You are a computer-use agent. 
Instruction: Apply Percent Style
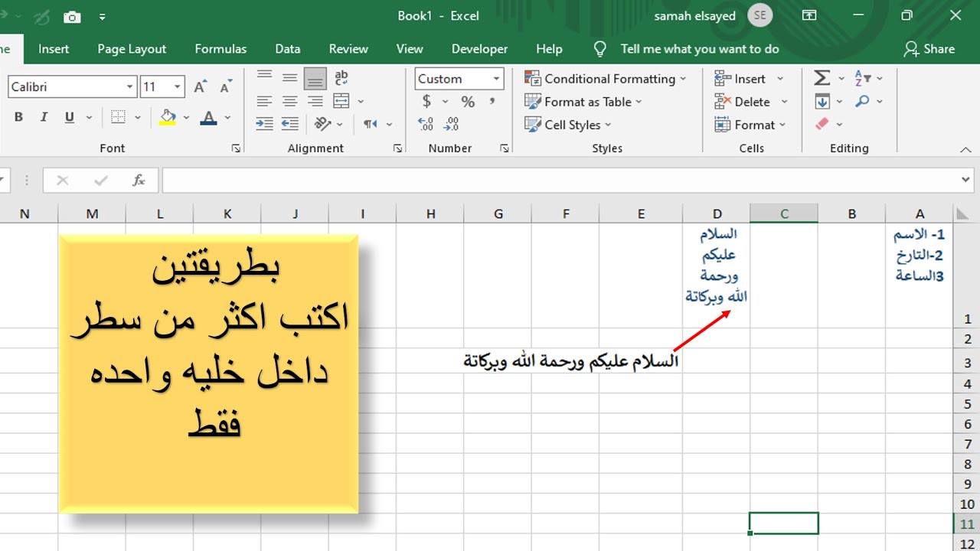[468, 102]
